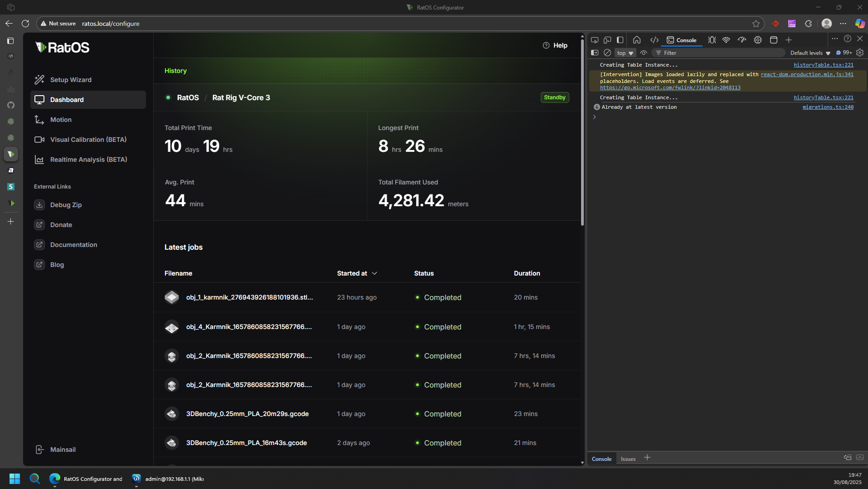Open the DevTools Application tab
This screenshot has height=489, width=868.
click(774, 40)
